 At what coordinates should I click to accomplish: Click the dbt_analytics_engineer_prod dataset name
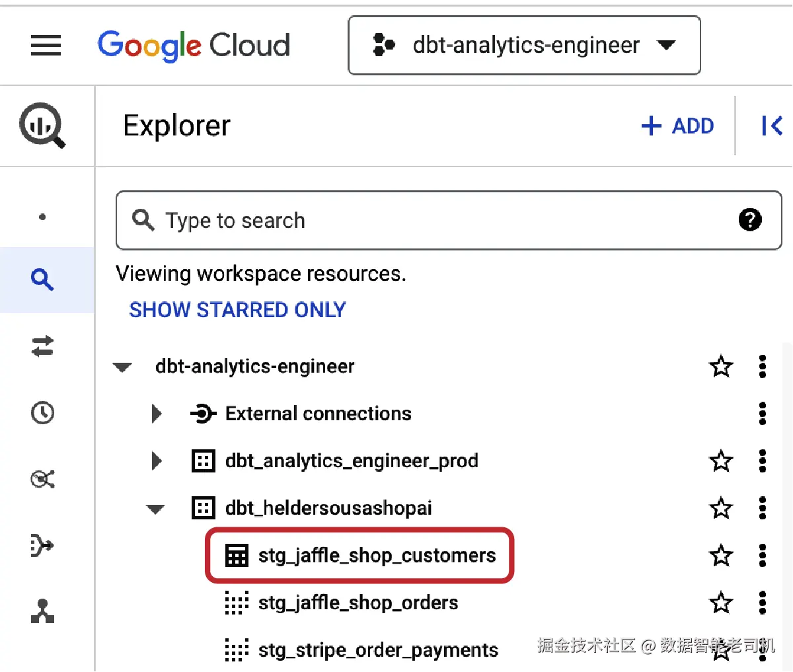tap(352, 461)
